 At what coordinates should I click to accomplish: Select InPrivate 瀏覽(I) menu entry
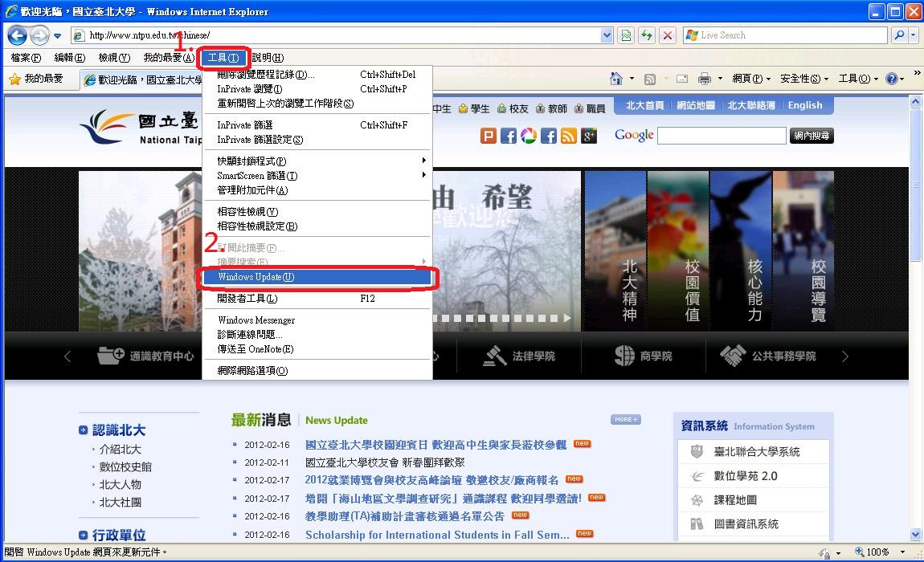click(317, 89)
